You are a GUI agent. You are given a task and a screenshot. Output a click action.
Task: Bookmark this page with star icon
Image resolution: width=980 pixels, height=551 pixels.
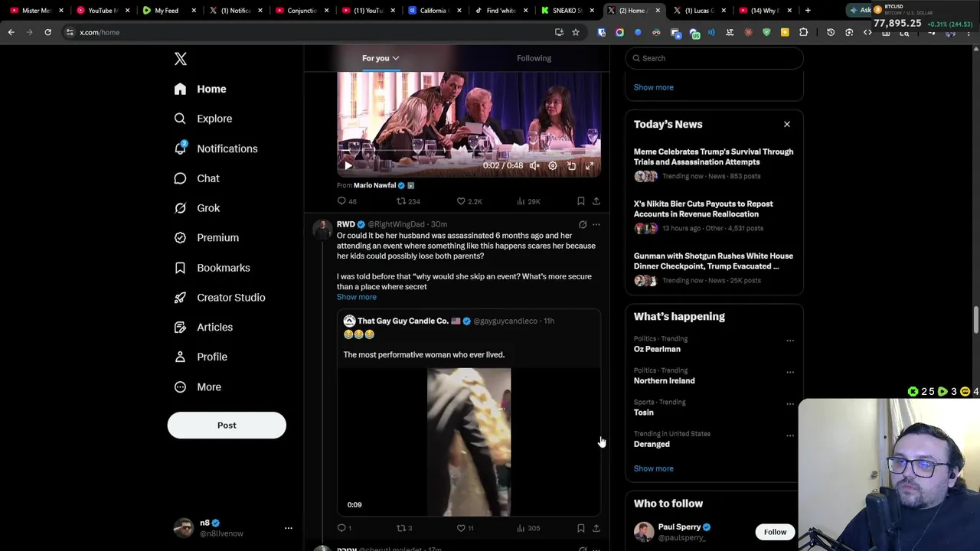click(x=576, y=32)
